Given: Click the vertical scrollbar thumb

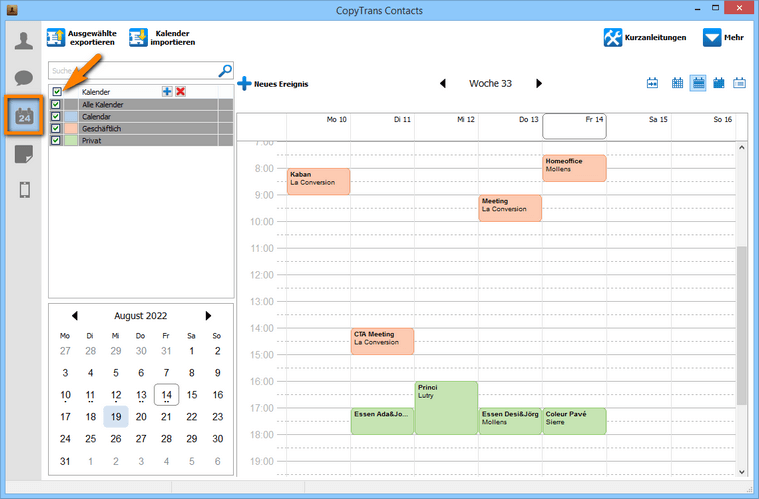Looking at the screenshot, I should point(742,325).
